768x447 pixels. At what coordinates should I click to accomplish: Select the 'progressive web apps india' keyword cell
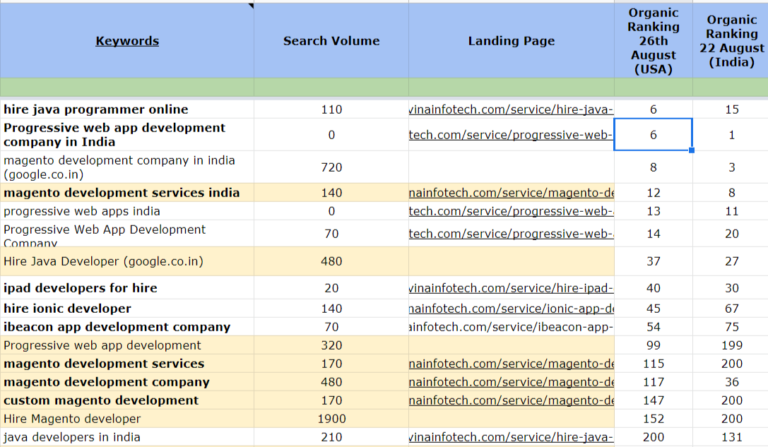pyautogui.click(x=127, y=211)
